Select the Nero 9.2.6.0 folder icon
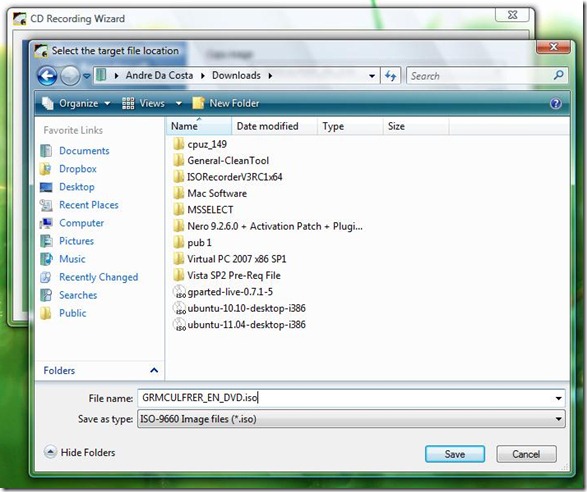Image resolution: width=587 pixels, height=492 pixels. (179, 226)
